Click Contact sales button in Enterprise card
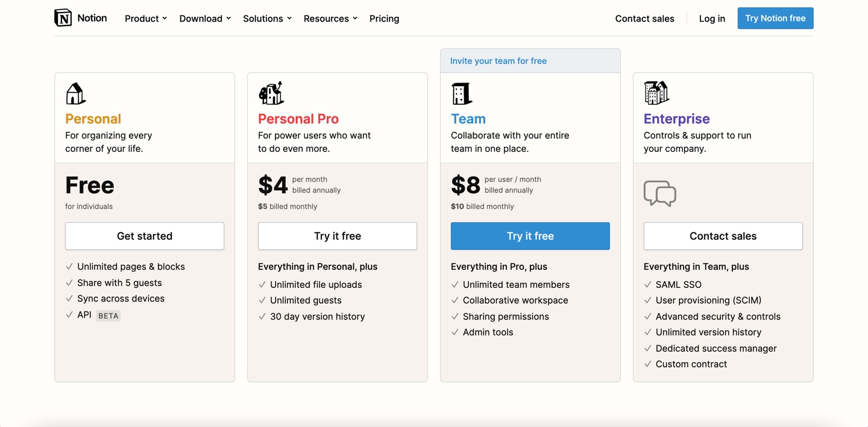868x427 pixels. [723, 236]
